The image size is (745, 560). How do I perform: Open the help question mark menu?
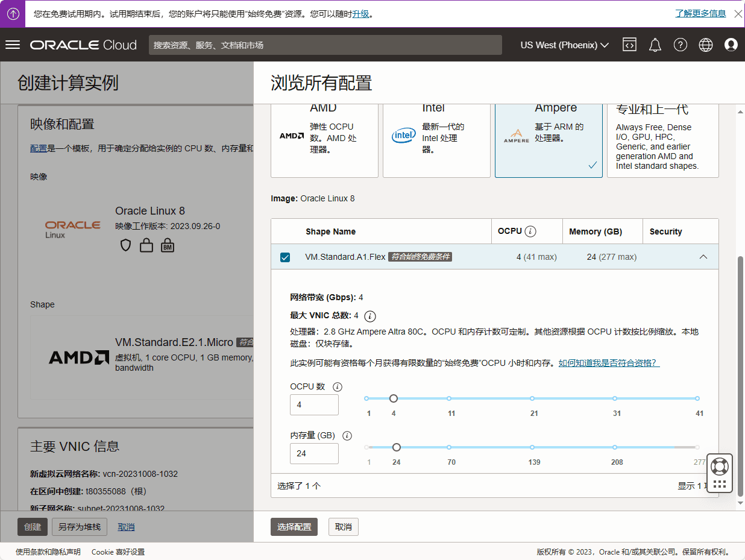681,45
